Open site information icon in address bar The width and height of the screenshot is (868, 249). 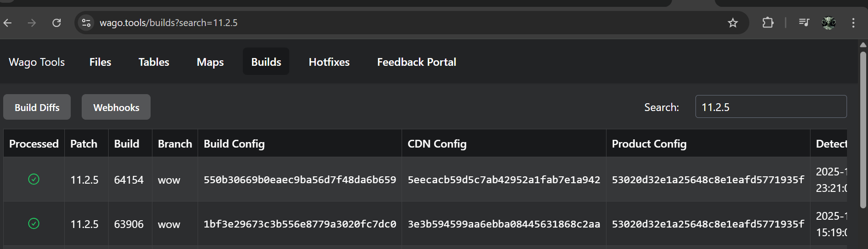pos(86,23)
